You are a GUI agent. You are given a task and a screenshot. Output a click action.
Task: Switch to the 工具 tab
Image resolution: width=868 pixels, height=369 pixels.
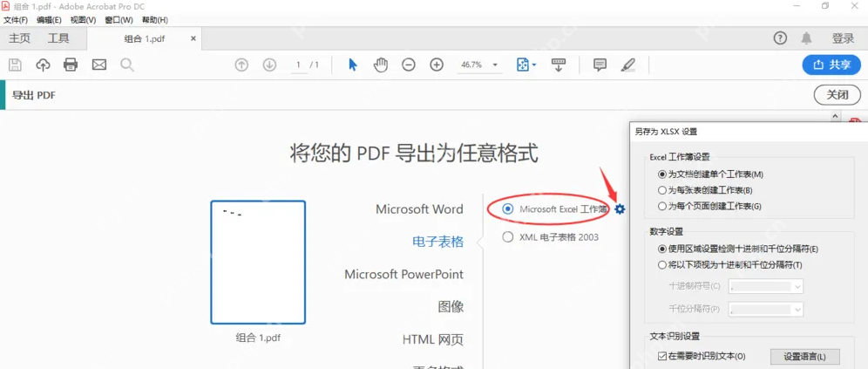coord(58,38)
